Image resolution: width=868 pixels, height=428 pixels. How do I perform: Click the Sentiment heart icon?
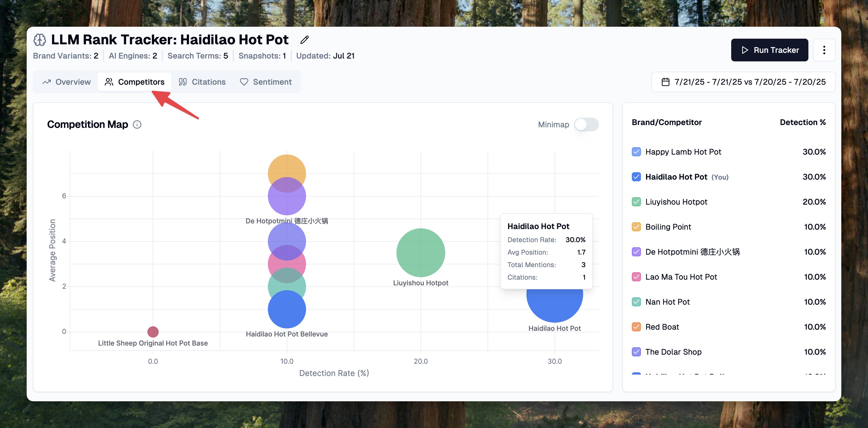[244, 82]
